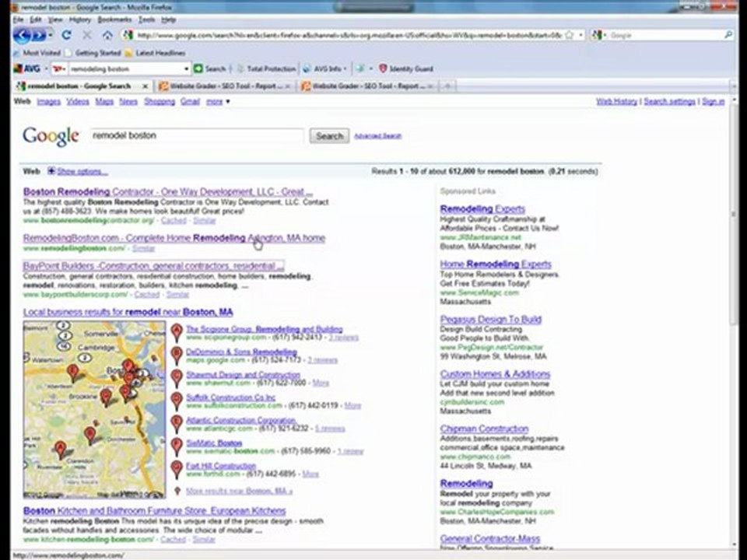The image size is (747, 560).
Task: Click map pin for Shawmut Design and Construction
Action: (x=177, y=377)
